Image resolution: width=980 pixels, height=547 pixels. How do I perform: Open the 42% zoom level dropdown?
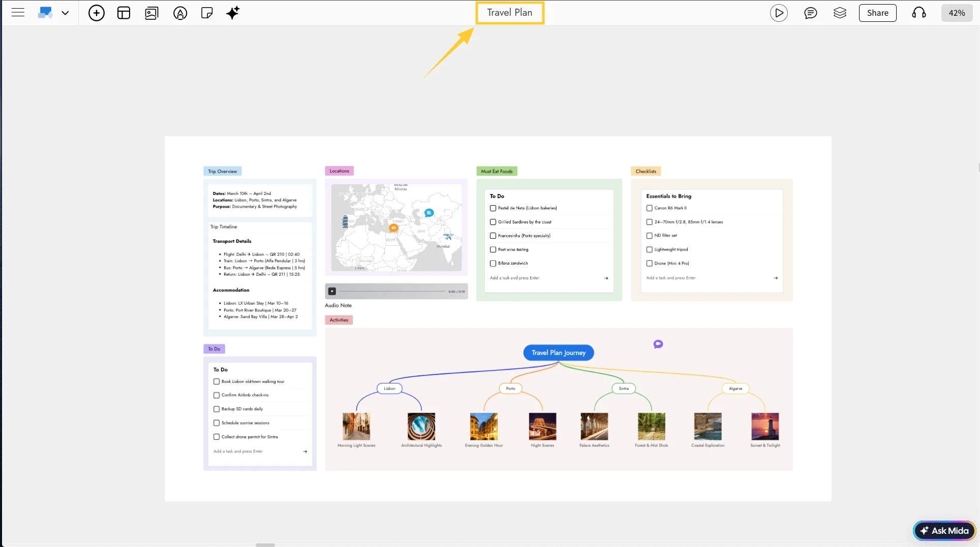pos(956,13)
